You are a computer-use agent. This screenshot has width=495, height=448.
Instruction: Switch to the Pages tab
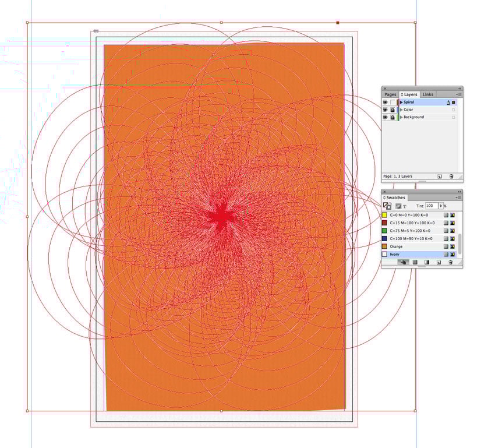pos(390,94)
